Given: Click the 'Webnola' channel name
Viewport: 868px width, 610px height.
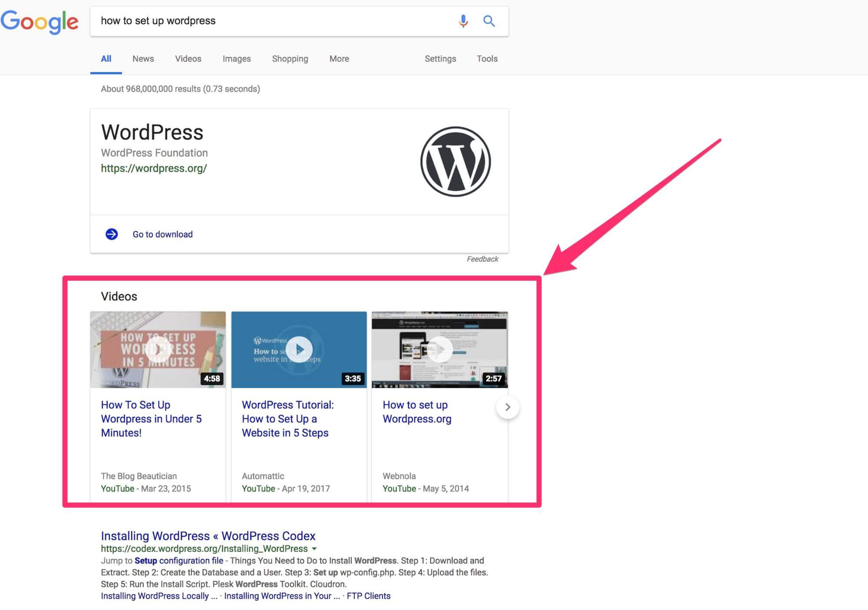Looking at the screenshot, I should click(x=399, y=476).
